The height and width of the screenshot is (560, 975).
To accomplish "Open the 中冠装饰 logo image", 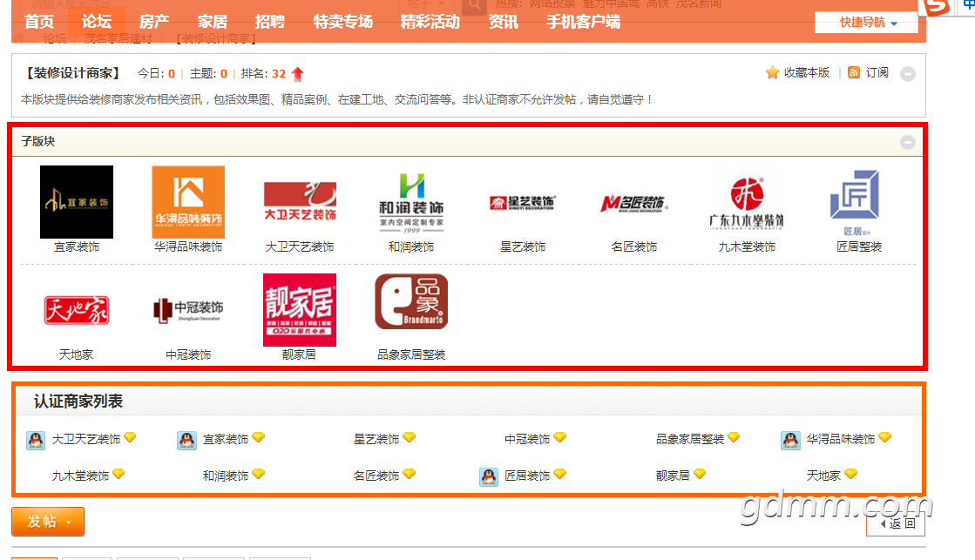I will click(x=188, y=309).
